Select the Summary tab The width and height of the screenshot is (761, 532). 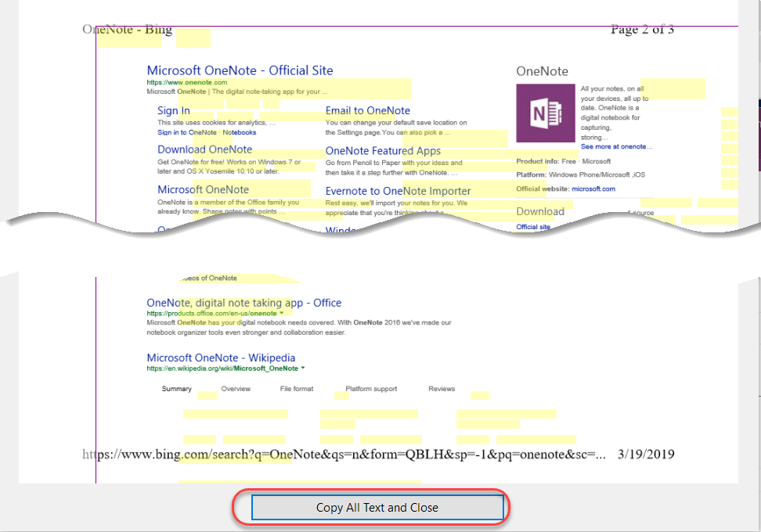point(177,389)
